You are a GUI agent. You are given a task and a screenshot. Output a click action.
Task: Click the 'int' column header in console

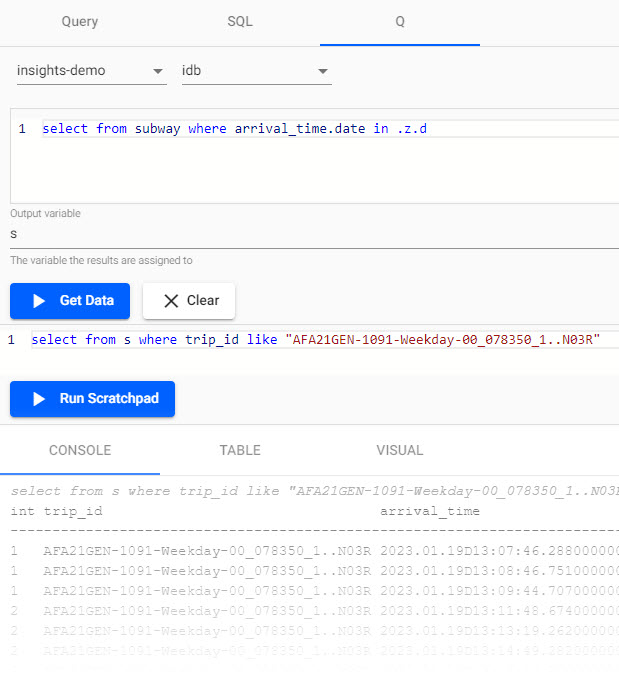click(22, 511)
